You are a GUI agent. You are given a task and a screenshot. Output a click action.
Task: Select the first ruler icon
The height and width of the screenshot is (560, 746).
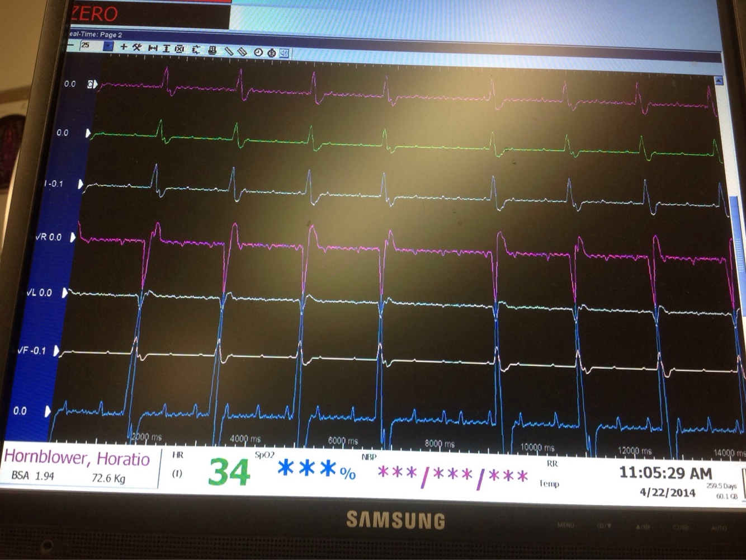229,51
